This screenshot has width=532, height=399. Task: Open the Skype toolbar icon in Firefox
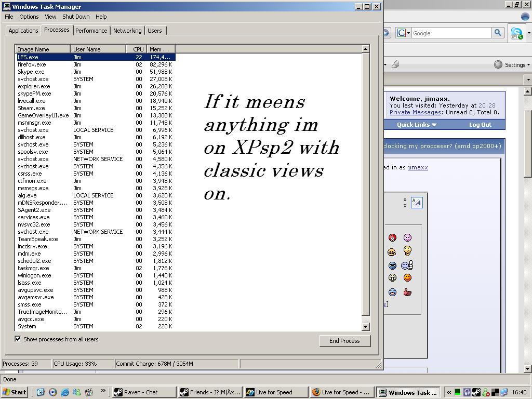click(x=517, y=33)
